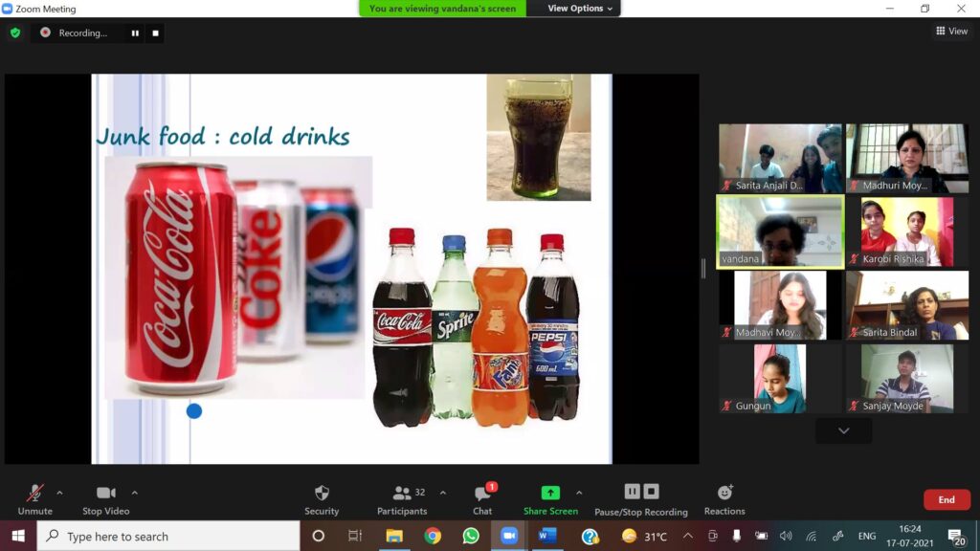Switch to Zoom taskbar icon
Image resolution: width=980 pixels, height=551 pixels.
point(509,536)
